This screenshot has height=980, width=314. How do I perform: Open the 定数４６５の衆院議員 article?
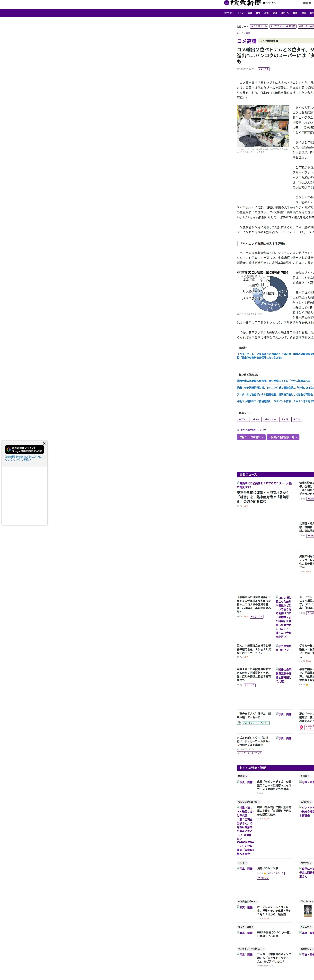tap(254, 675)
